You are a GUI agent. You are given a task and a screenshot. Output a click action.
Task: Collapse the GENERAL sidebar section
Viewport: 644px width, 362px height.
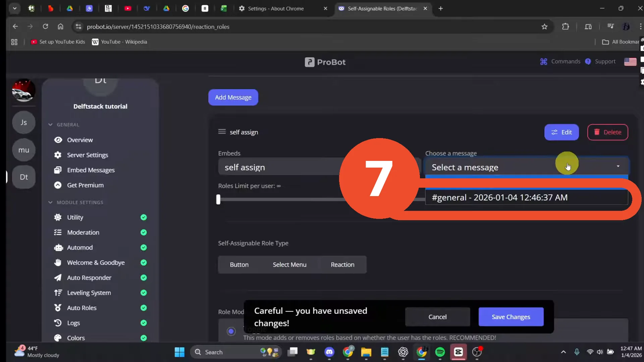pyautogui.click(x=50, y=125)
